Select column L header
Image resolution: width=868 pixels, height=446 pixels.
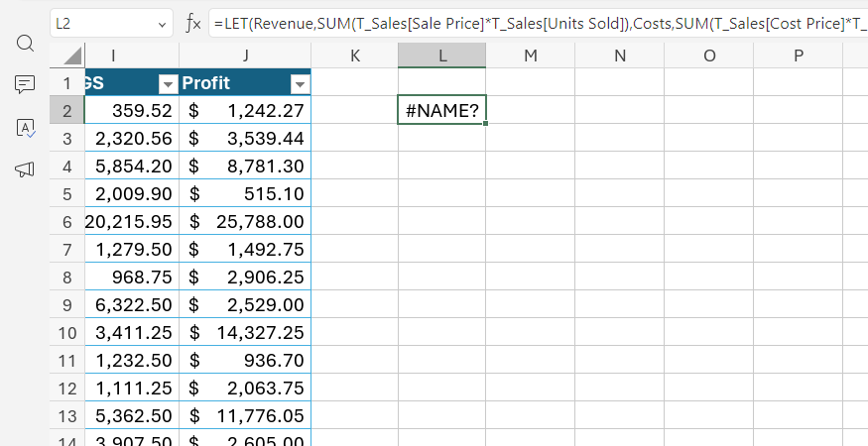tap(441, 56)
